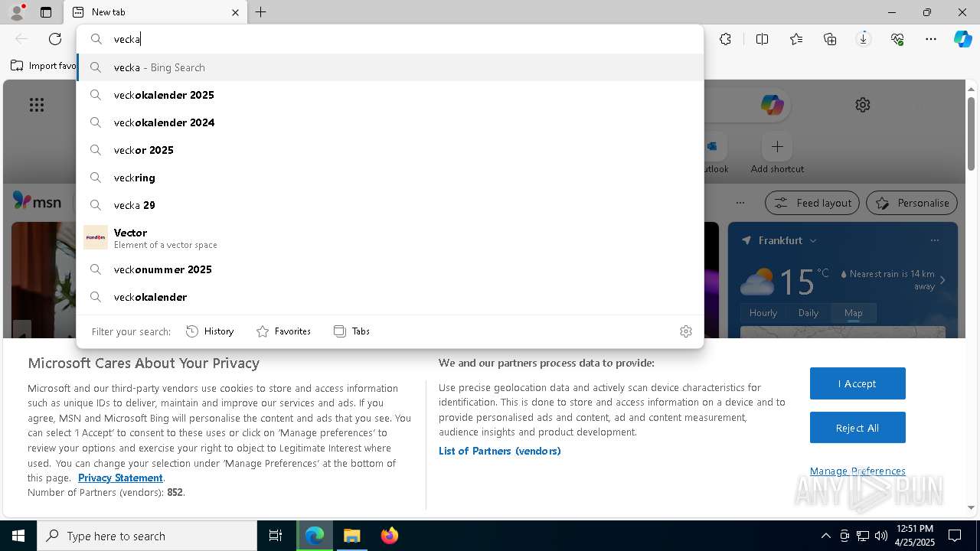This screenshot has height=551, width=980.
Task: Select the Vector entity suggestion
Action: click(390, 237)
